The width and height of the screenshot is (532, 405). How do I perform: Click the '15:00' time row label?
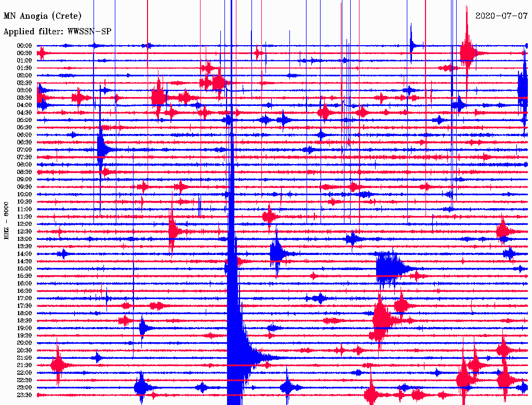(x=24, y=269)
